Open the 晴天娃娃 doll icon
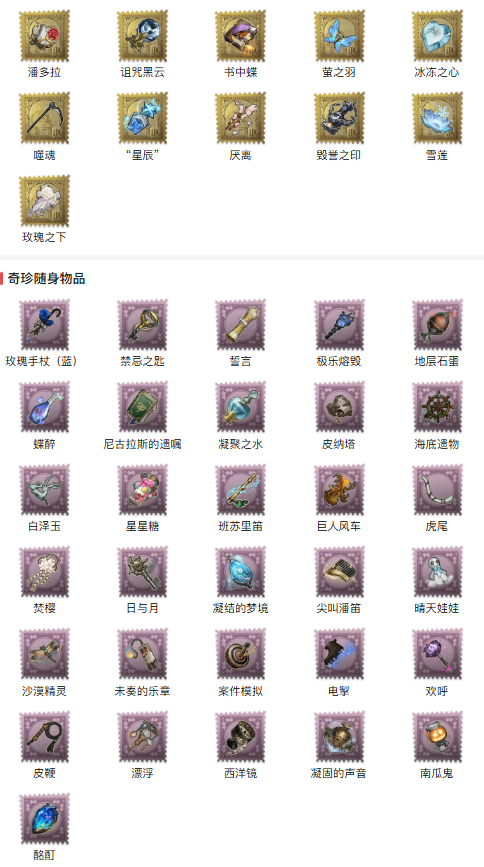This screenshot has width=484, height=867. tap(437, 572)
